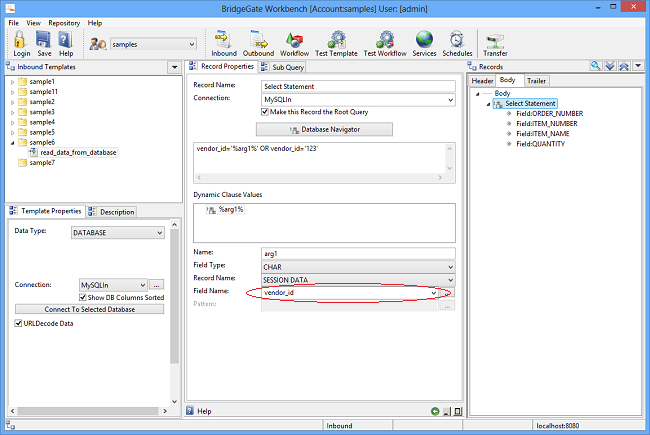The width and height of the screenshot is (650, 435).
Task: Click the search magnifier icon in Records panel
Action: 595,66
